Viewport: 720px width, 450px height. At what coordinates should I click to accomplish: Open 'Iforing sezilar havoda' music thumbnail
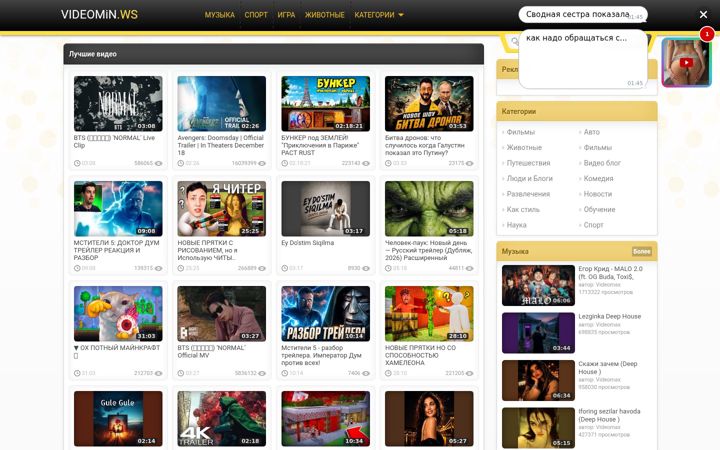point(538,428)
